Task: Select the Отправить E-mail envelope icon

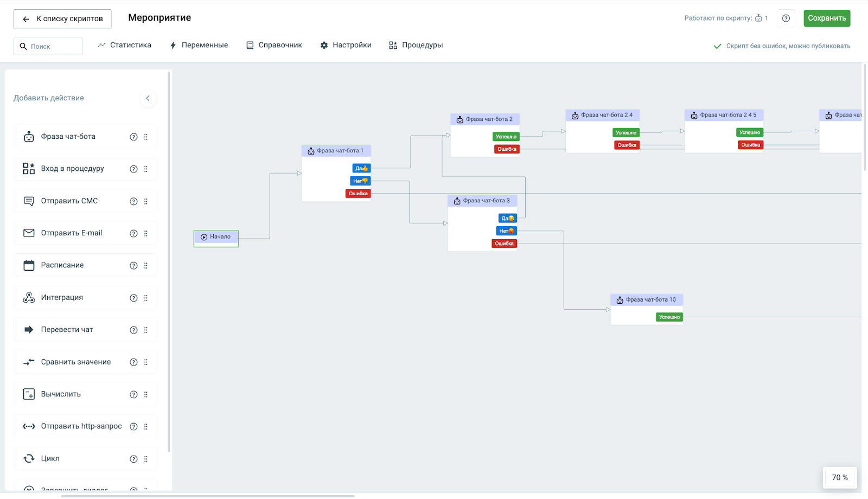Action: (29, 233)
